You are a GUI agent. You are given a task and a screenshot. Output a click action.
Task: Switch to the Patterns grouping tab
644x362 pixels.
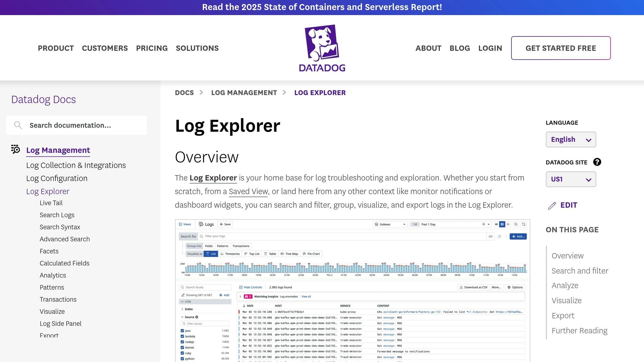coord(223,246)
